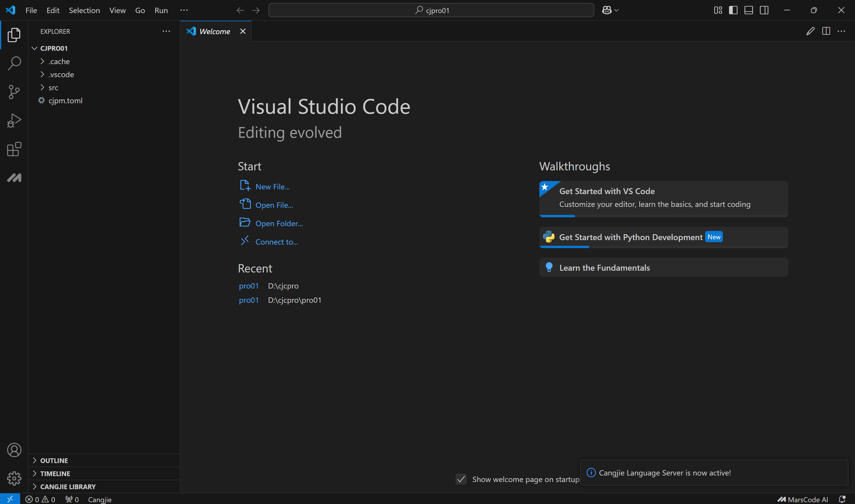Click the cjpro01 command center search box
The image size is (855, 504).
coord(431,10)
